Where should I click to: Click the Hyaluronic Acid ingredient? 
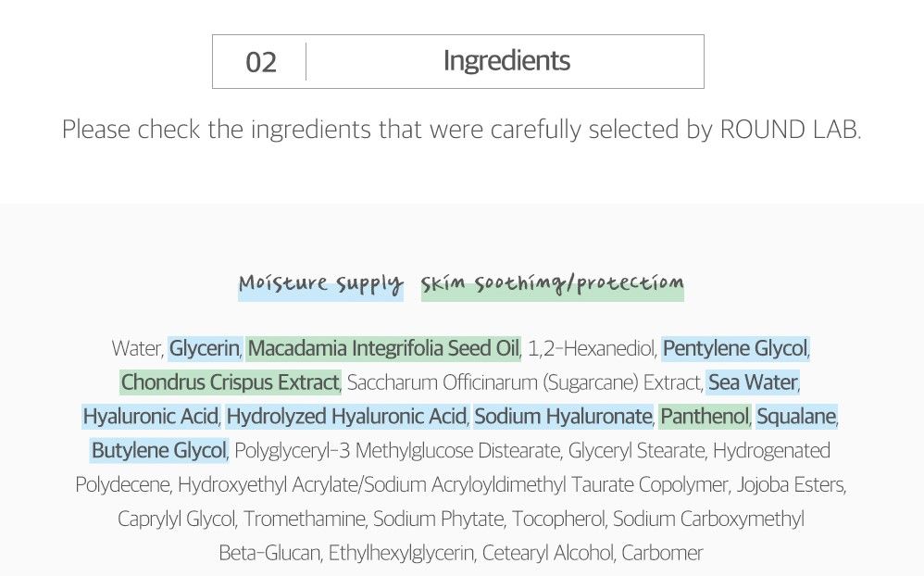coord(150,416)
